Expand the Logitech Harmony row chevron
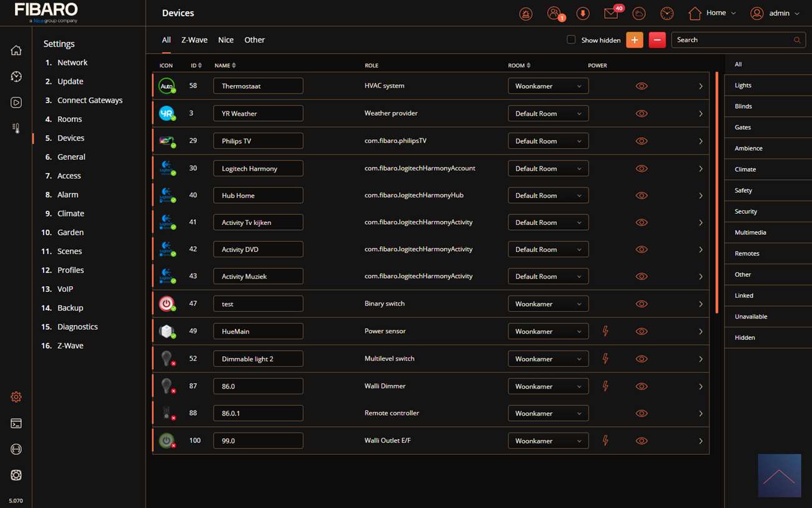 point(700,169)
